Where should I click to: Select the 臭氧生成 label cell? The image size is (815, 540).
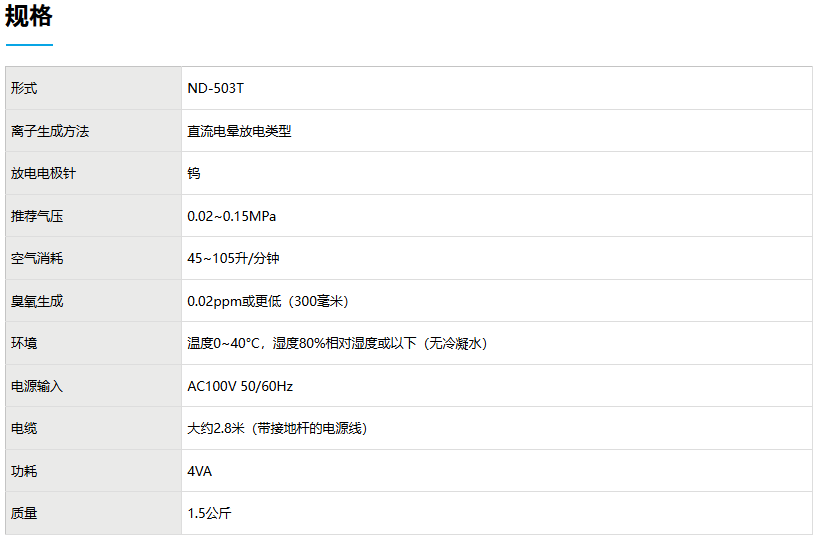click(37, 301)
